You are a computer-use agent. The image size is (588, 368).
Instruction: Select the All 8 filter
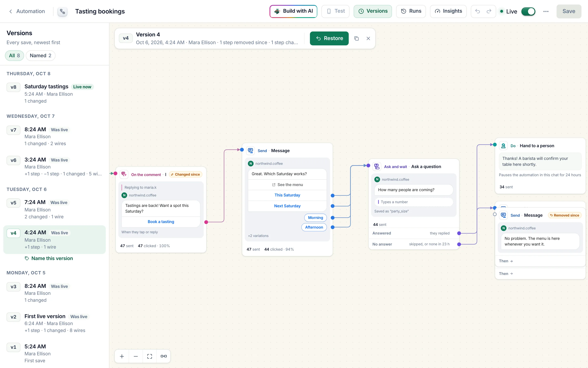coord(14,55)
